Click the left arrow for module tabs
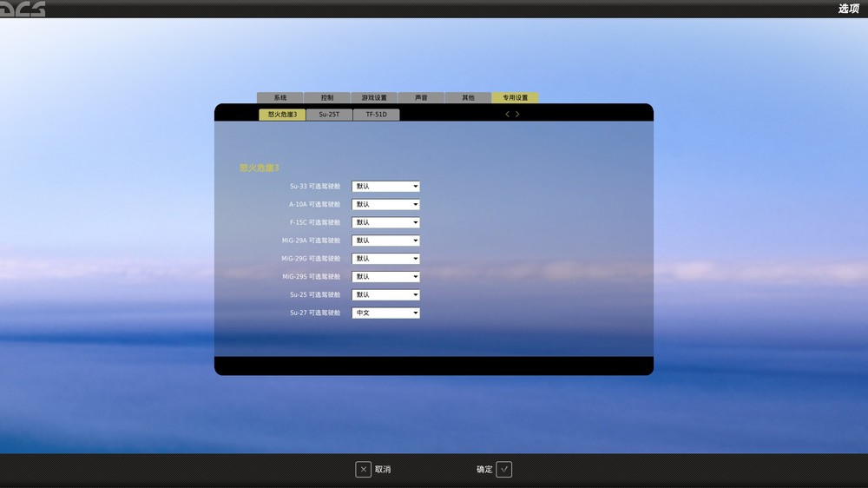The image size is (868, 488). (507, 114)
